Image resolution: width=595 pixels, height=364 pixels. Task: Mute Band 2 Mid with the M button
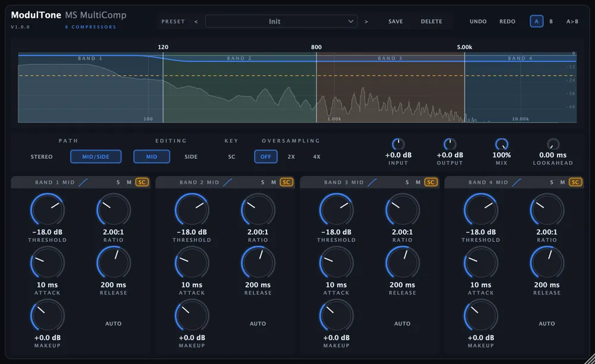[x=274, y=183]
